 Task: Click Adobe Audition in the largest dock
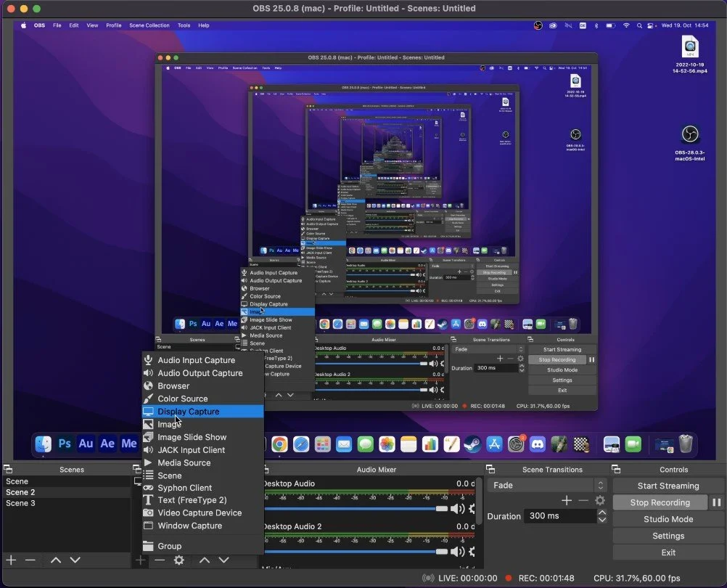(86, 444)
